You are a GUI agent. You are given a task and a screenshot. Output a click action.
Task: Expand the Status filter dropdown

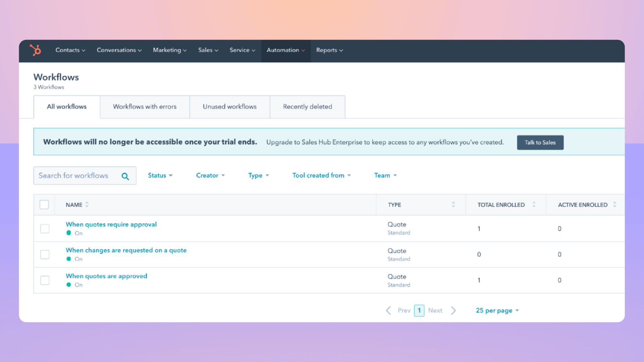coord(160,175)
